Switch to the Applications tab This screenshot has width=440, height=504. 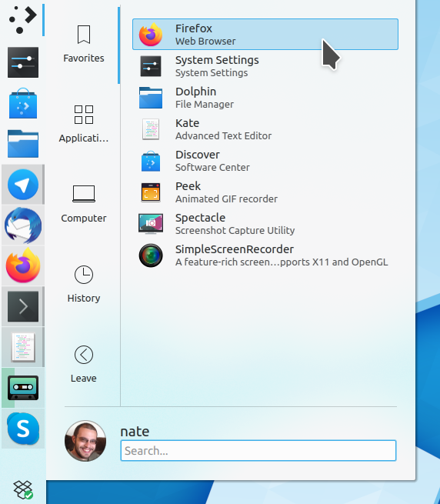[x=84, y=124]
